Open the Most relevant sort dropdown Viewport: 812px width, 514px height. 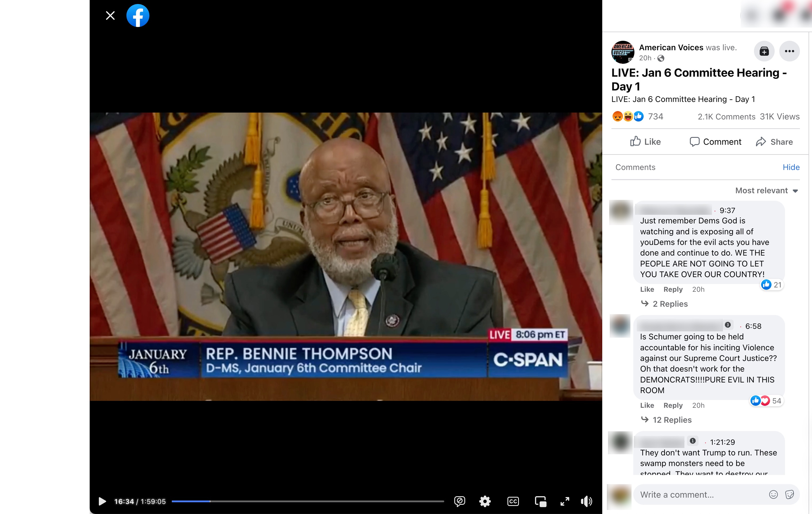pyautogui.click(x=767, y=190)
